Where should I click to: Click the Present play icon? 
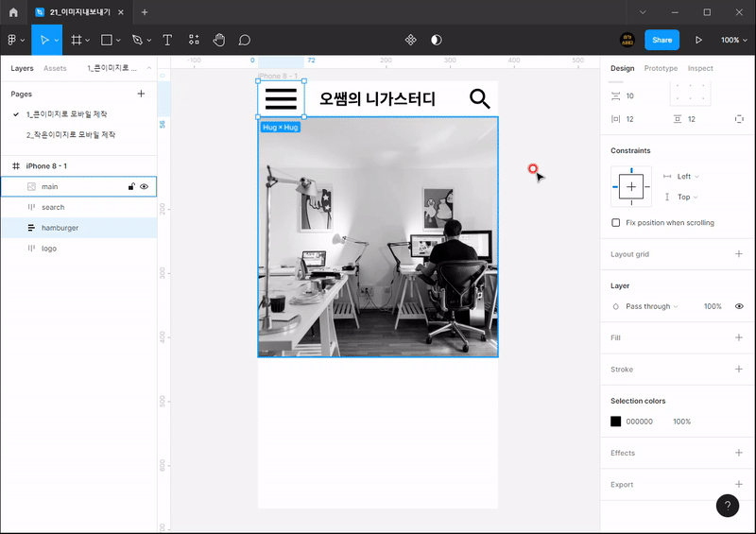point(698,40)
